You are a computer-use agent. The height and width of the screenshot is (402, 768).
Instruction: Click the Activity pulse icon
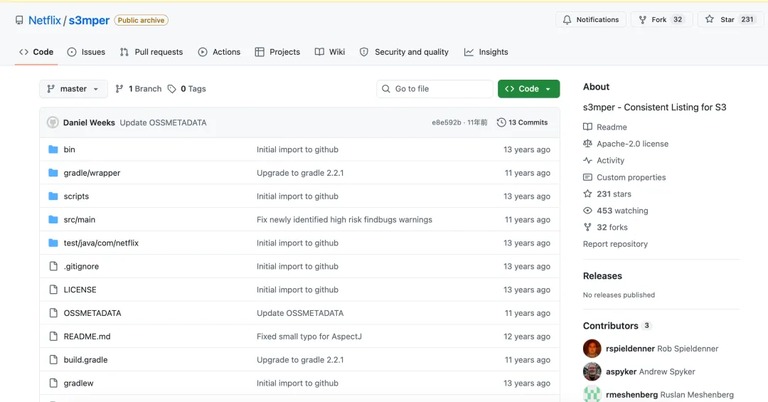point(588,160)
